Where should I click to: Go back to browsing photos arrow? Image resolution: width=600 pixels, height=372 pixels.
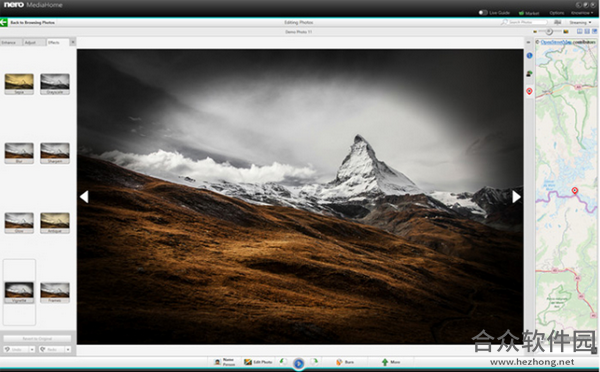tap(4, 22)
